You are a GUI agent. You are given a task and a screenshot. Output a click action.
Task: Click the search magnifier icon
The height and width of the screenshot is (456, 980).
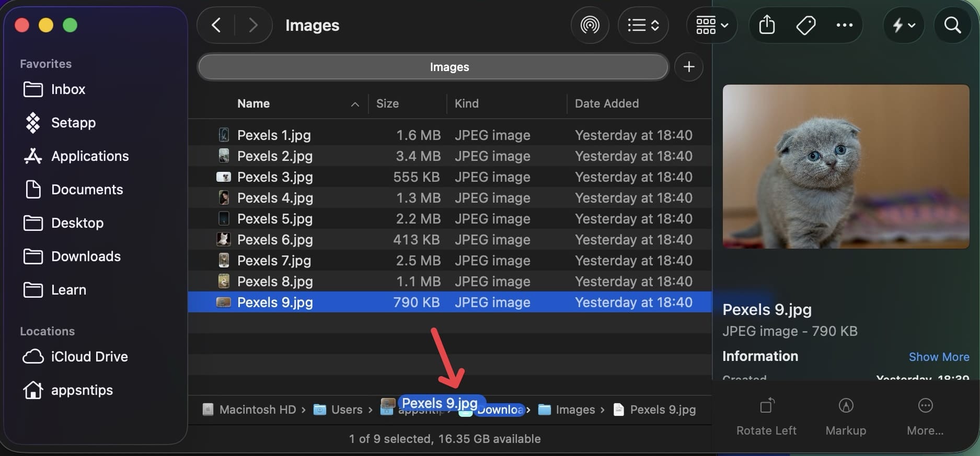952,25
